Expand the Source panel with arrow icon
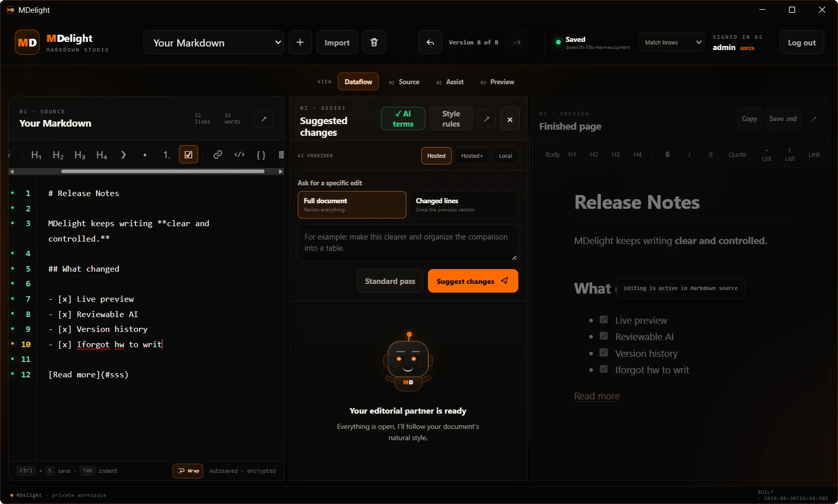Image resolution: width=838 pixels, height=504 pixels. pyautogui.click(x=264, y=118)
